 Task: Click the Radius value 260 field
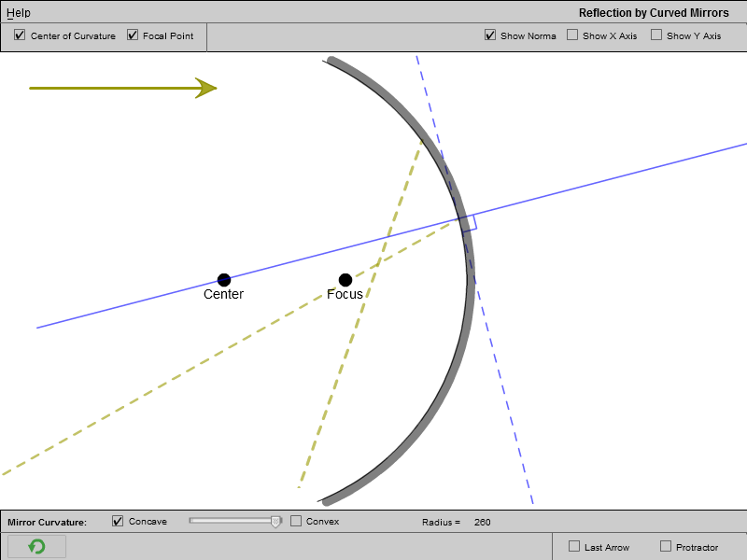tap(482, 522)
